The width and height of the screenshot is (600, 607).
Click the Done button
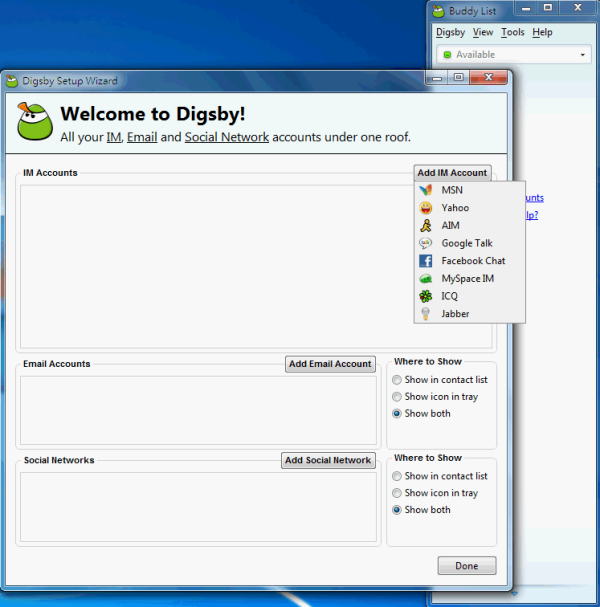tap(467, 566)
